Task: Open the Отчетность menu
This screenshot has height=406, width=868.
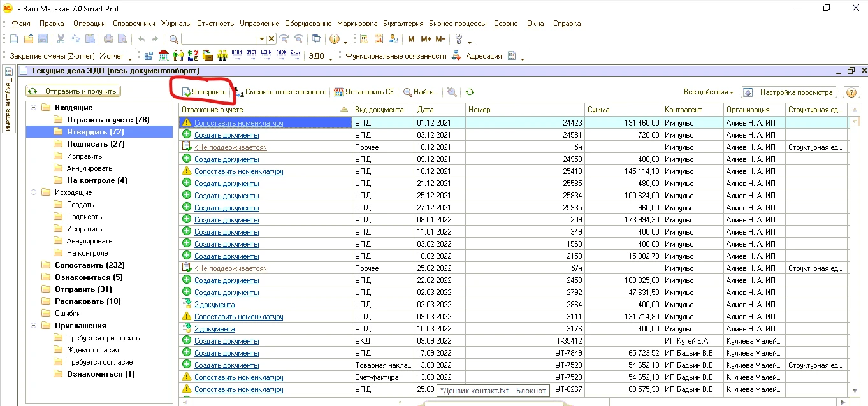Action: (215, 24)
